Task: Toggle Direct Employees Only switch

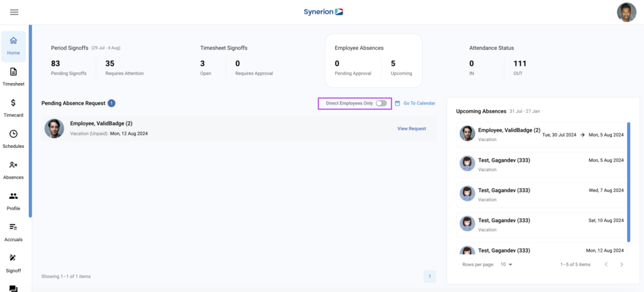Action: pyautogui.click(x=381, y=103)
